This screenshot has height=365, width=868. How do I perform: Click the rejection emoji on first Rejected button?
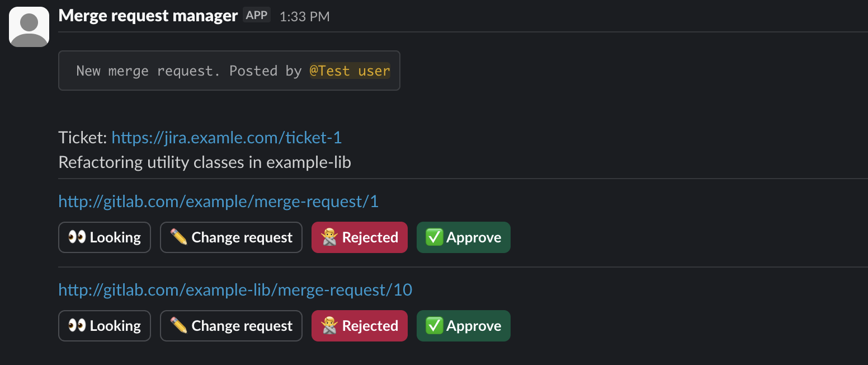pos(331,237)
